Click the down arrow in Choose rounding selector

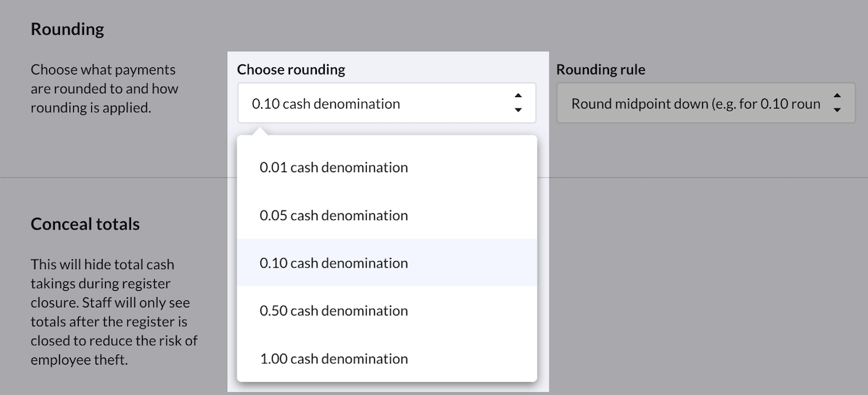point(518,110)
